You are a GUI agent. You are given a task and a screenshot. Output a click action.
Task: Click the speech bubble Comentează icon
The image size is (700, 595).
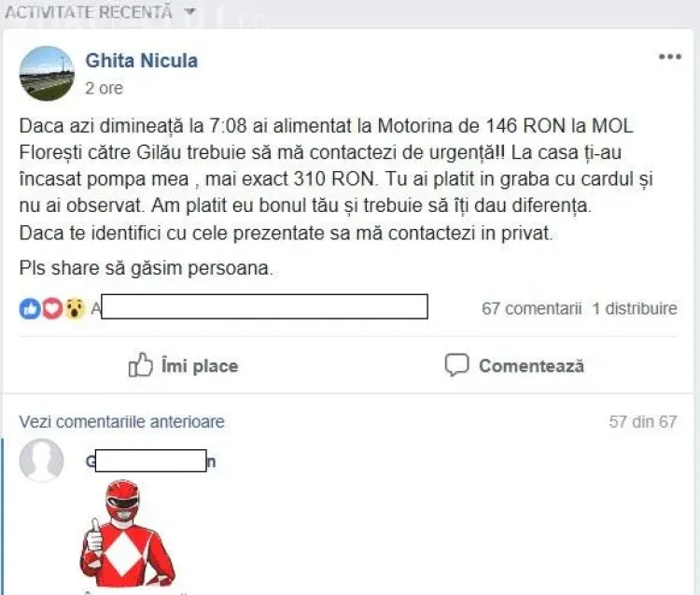456,365
